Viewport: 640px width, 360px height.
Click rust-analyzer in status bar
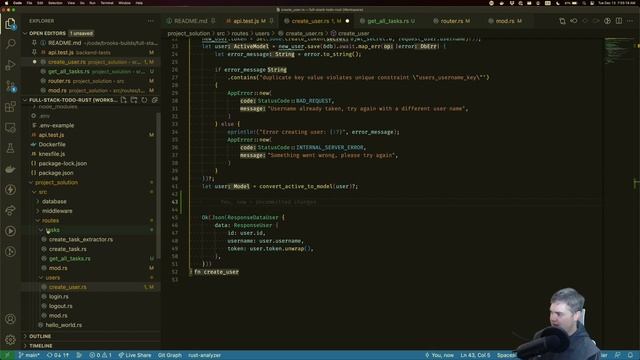205,355
